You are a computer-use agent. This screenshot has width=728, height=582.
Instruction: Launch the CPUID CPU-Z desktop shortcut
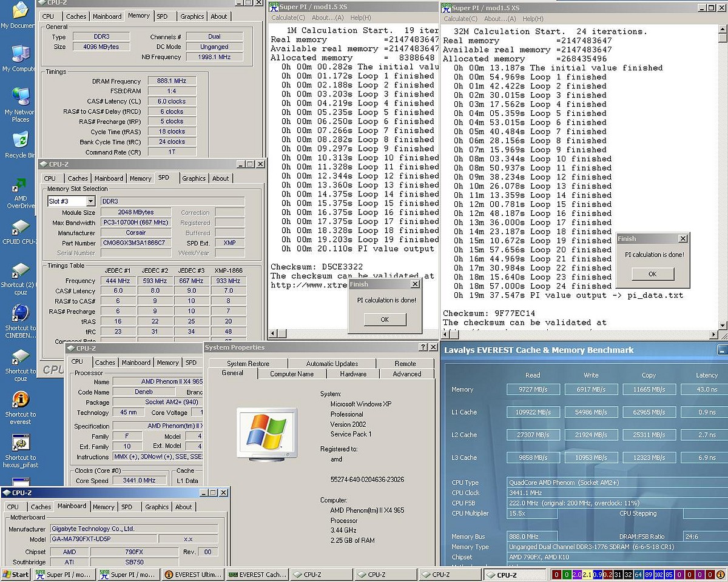tap(19, 232)
